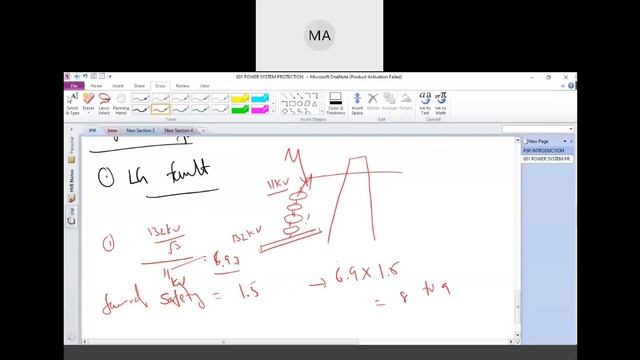Open OneNote Help icon
The height and width of the screenshot is (360, 640).
click(x=571, y=86)
